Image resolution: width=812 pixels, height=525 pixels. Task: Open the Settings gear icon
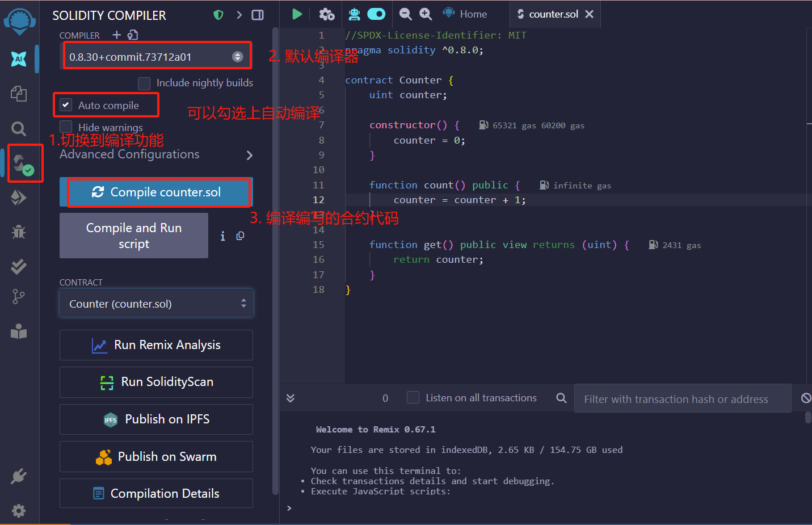tap(19, 511)
